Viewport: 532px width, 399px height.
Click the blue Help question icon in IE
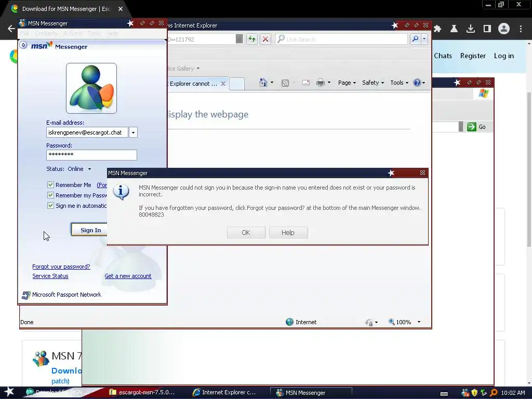click(x=417, y=83)
